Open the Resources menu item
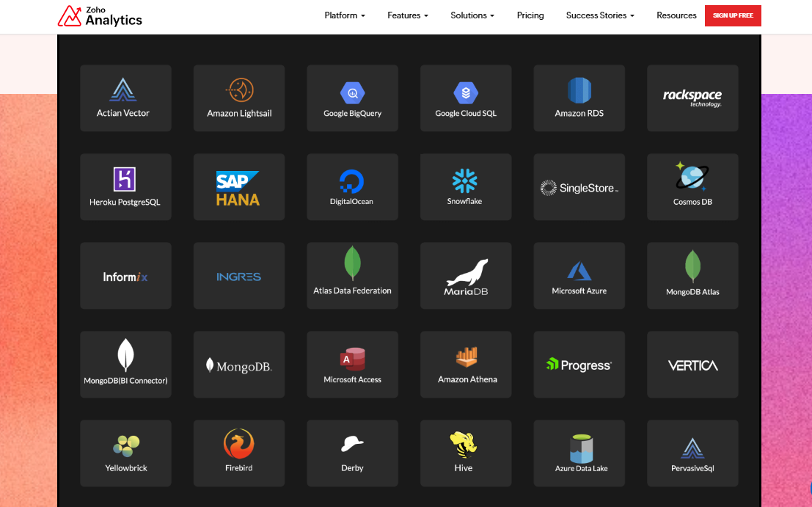The image size is (812, 507). coord(676,15)
